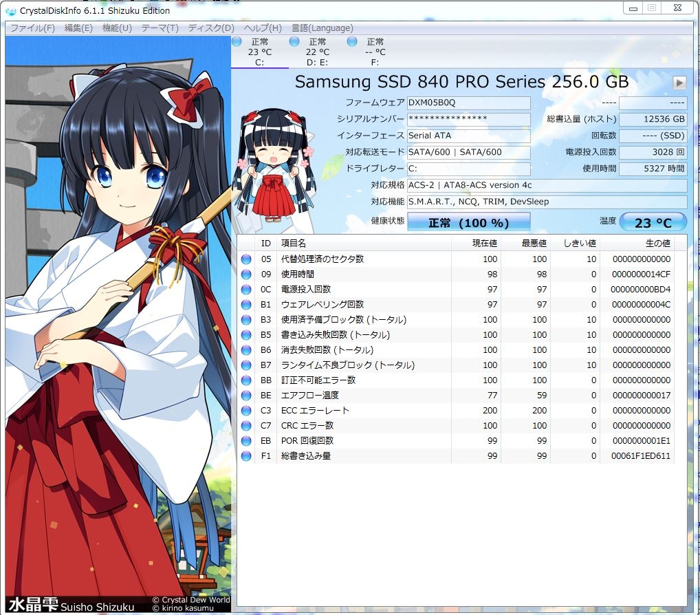Select the 代替処理済のセクタ数 row name
700x615 pixels.
tap(322, 259)
